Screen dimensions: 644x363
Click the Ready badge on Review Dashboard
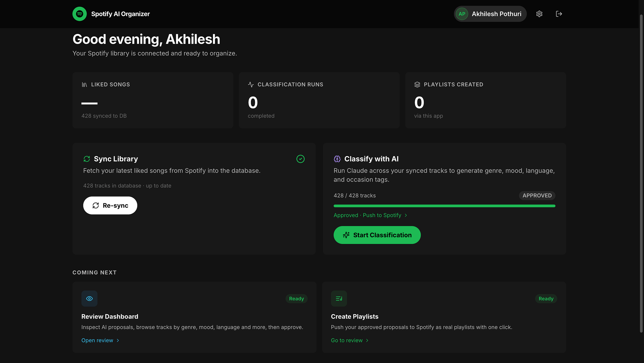click(x=296, y=299)
